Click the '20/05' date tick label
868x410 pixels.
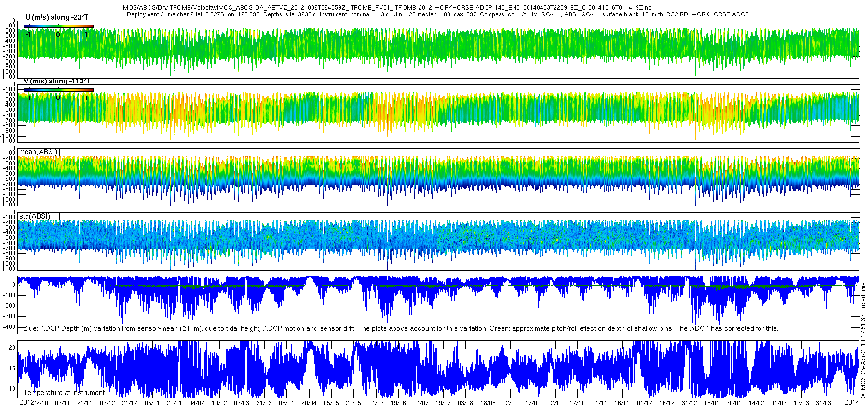coord(353,403)
